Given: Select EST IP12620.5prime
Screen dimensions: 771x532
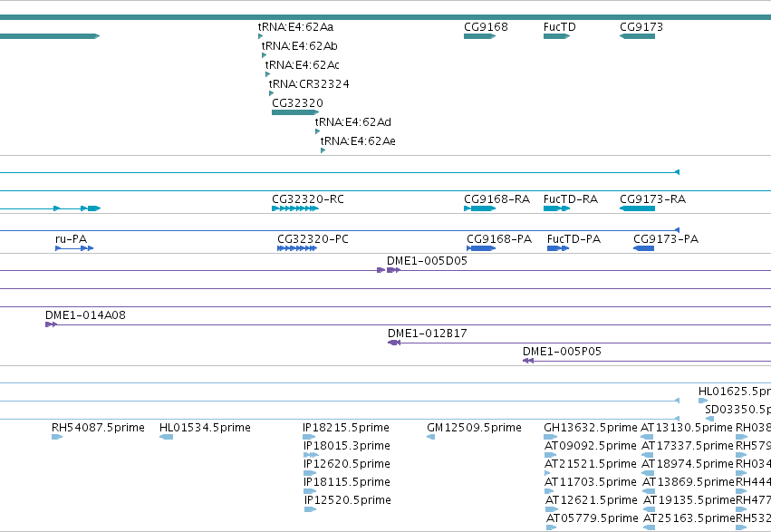Looking at the screenshot, I should [310, 473].
